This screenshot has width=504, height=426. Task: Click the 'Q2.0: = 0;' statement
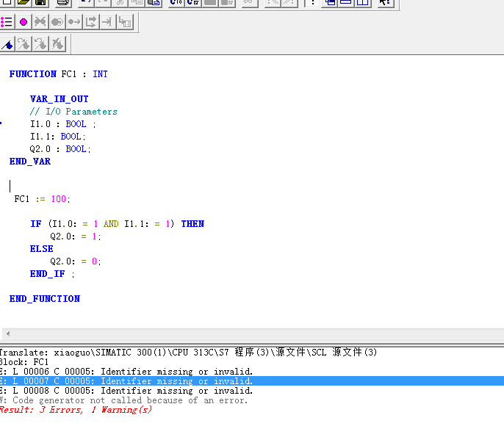[x=76, y=261]
